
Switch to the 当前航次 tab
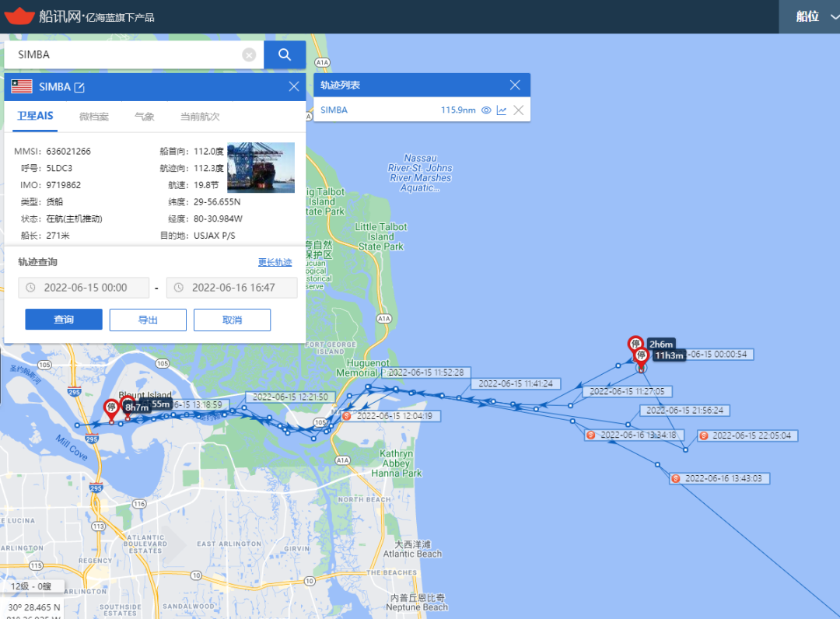[x=200, y=117]
